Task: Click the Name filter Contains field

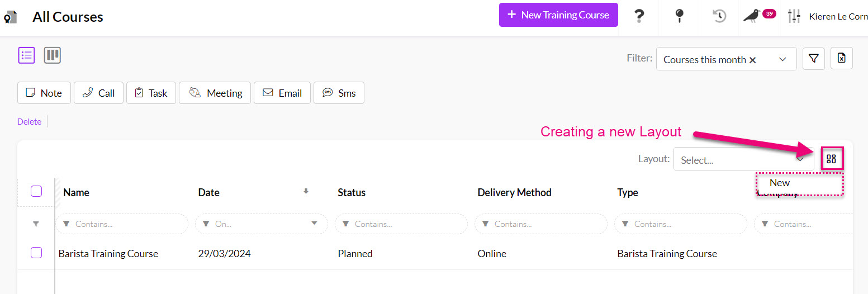Action: pyautogui.click(x=122, y=224)
